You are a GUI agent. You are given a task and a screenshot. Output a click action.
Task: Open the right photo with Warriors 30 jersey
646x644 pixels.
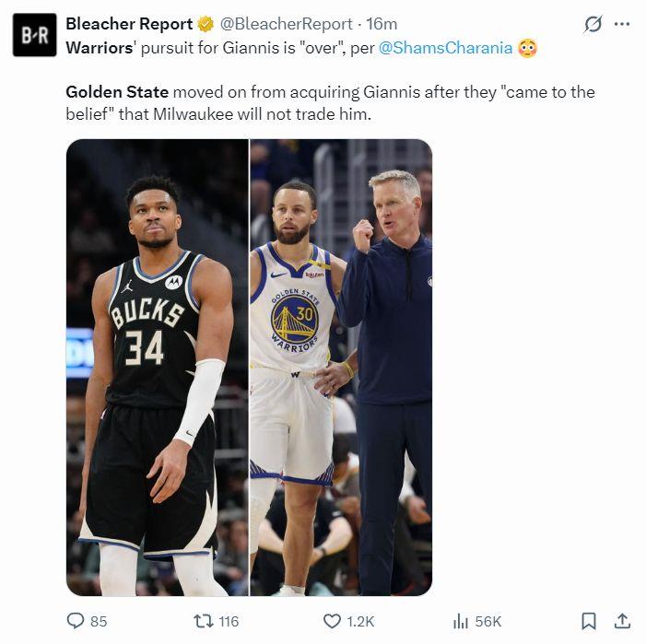tap(341, 367)
